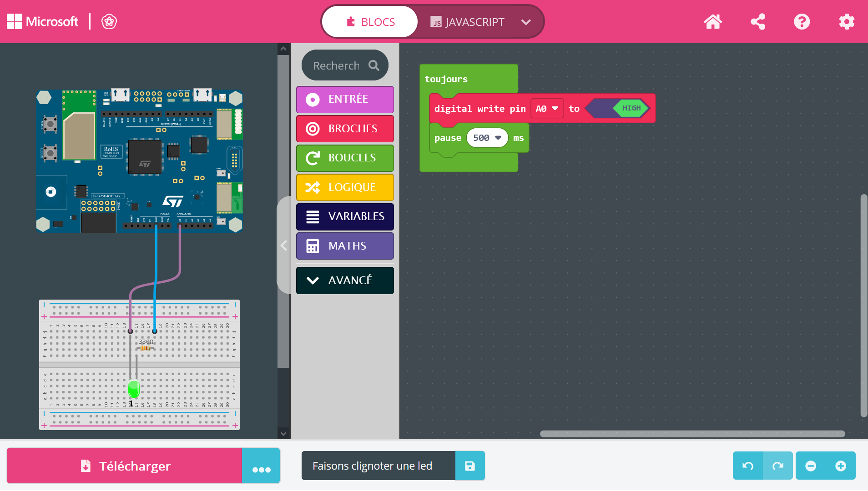Viewport: 868px width, 491px height.
Task: Switch to the JavaScript editor
Action: click(467, 22)
